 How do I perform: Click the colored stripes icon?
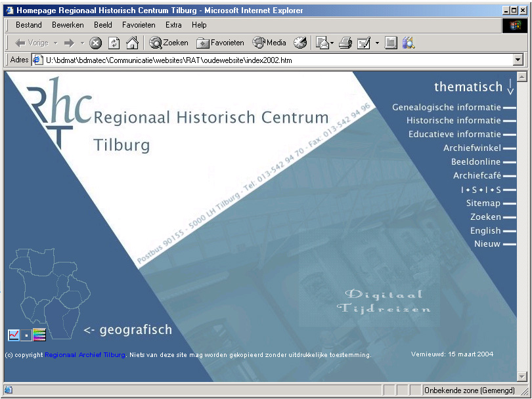(39, 335)
